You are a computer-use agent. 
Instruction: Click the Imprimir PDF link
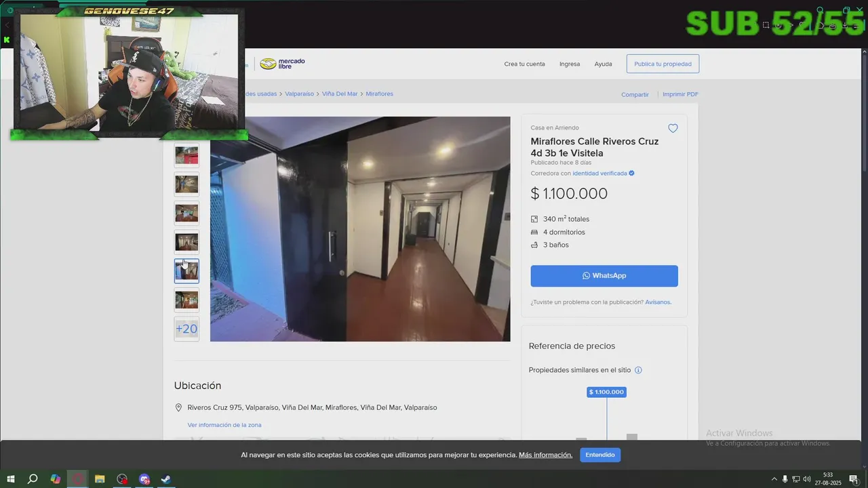point(680,94)
